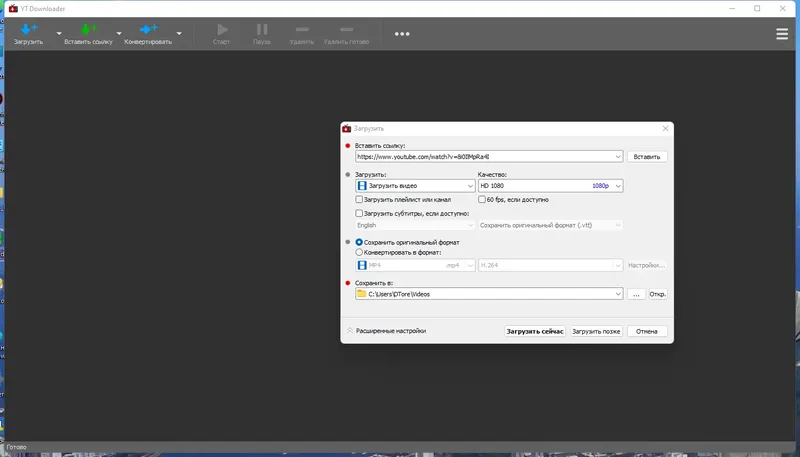This screenshot has width=800, height=457.
Task: Click the YT Downloader title bar icon
Action: [x=13, y=8]
